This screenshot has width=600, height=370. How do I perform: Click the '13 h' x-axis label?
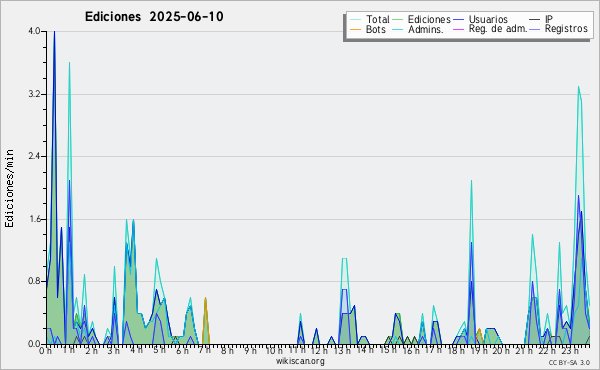coord(342,350)
